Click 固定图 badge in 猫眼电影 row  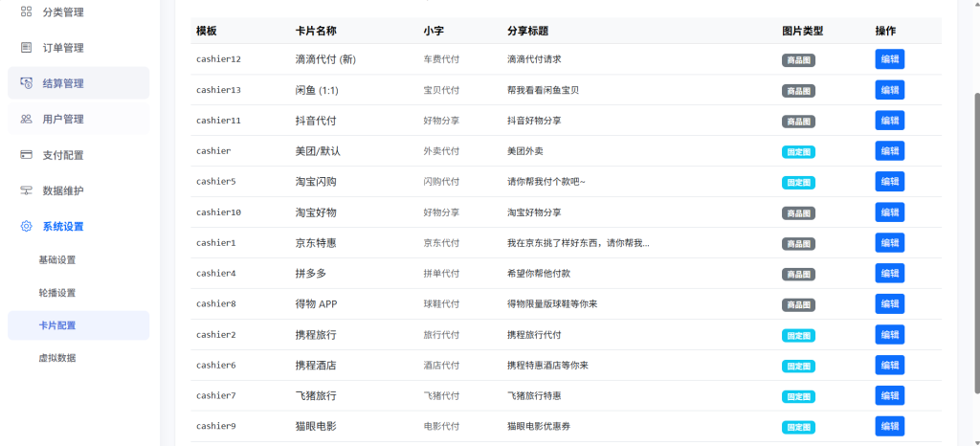coord(798,427)
